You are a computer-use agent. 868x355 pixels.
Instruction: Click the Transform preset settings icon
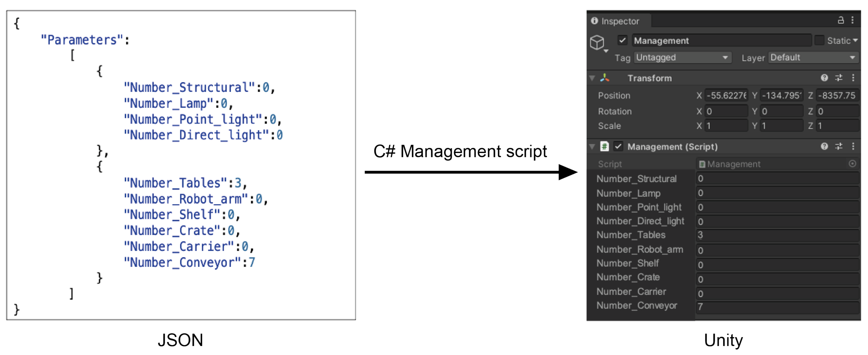coord(839,78)
